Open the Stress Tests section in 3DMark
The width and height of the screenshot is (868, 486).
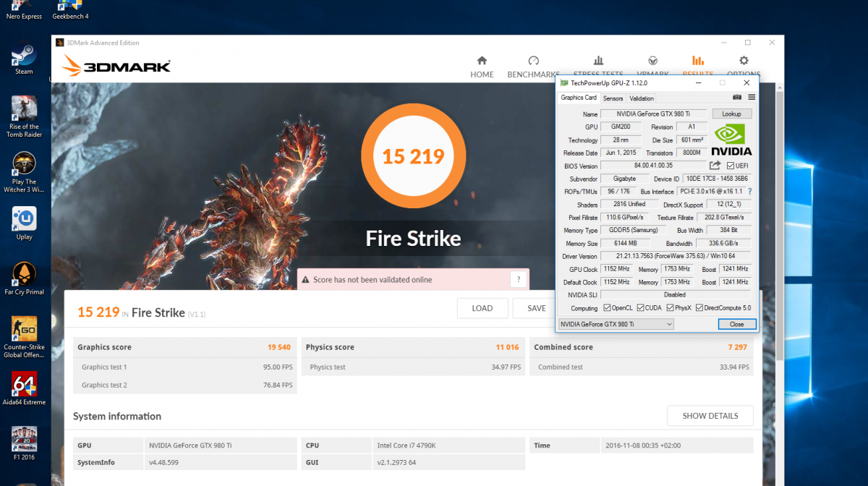tap(598, 67)
